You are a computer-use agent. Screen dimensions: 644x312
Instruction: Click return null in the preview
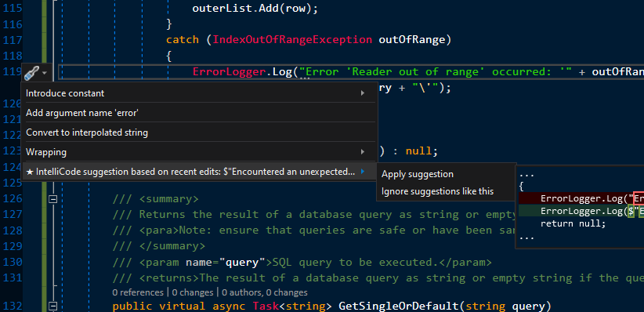pyautogui.click(x=573, y=223)
